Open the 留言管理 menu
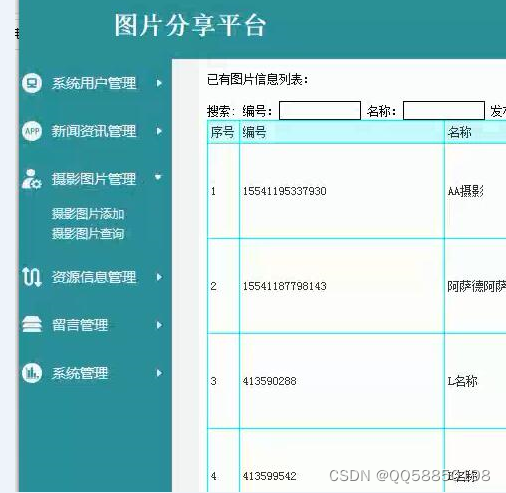 click(x=80, y=325)
